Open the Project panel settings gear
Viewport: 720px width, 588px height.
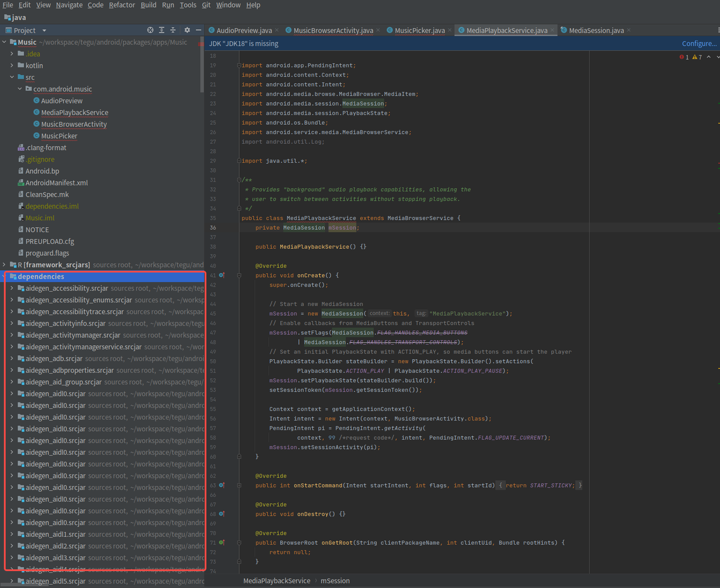pyautogui.click(x=187, y=30)
